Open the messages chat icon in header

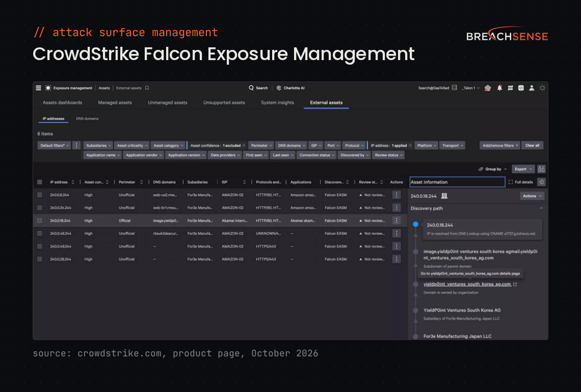(510, 88)
